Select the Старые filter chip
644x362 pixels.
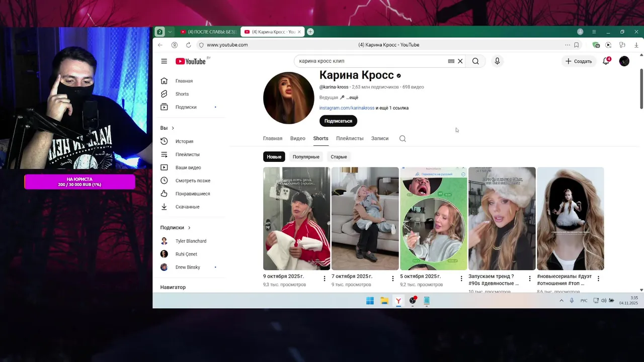tap(339, 157)
